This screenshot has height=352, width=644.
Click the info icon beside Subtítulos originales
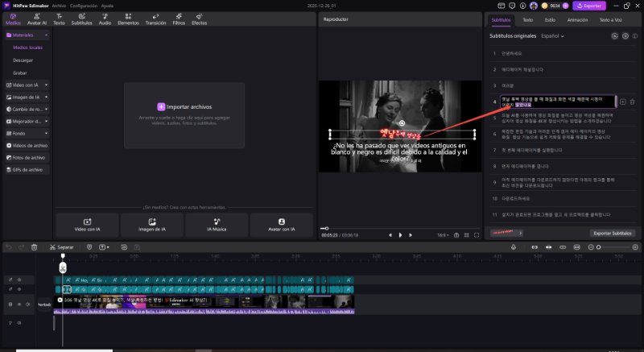[x=635, y=36]
